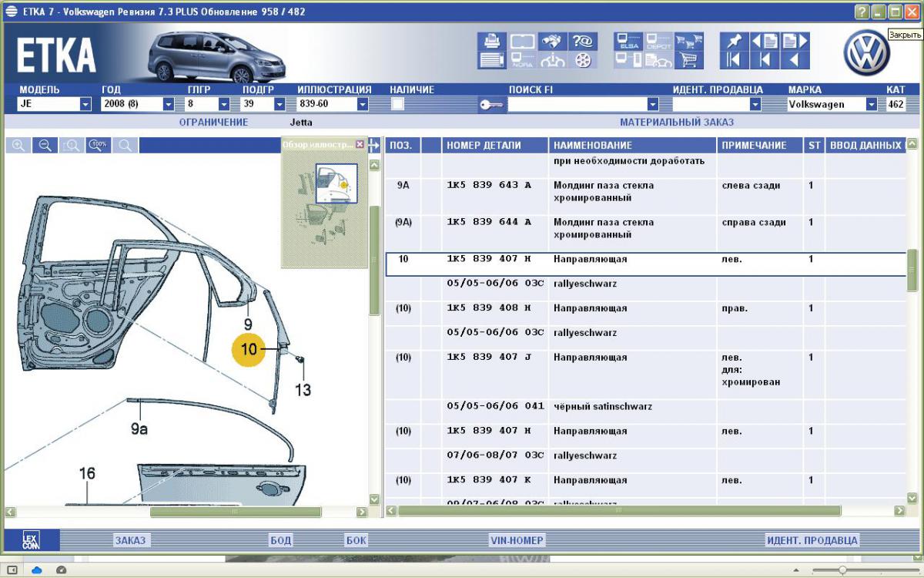Click the zoom area selection icon
This screenshot has height=578, width=924.
coord(71,146)
